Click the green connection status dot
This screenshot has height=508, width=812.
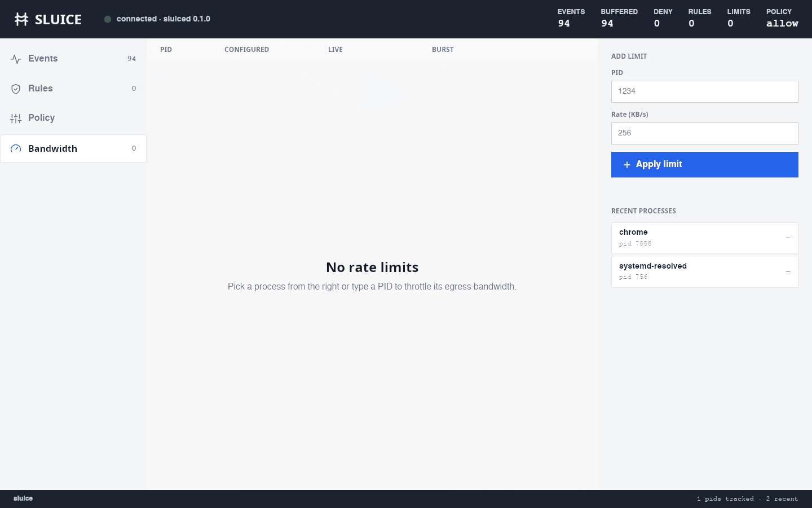coord(108,19)
